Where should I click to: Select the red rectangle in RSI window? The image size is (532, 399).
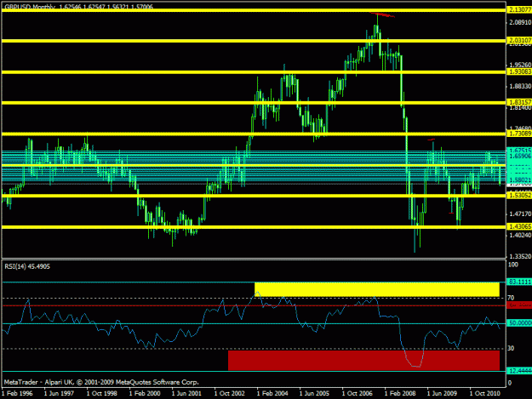[363, 361]
